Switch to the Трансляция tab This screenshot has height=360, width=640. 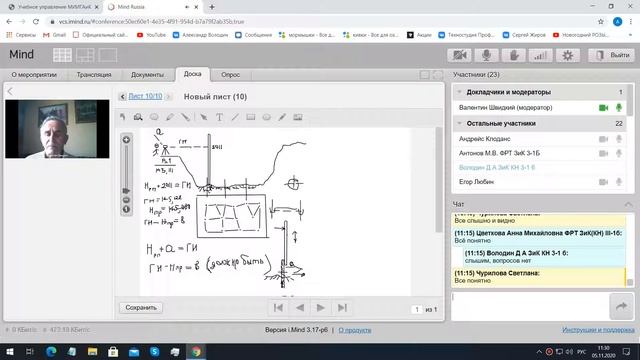click(x=94, y=75)
